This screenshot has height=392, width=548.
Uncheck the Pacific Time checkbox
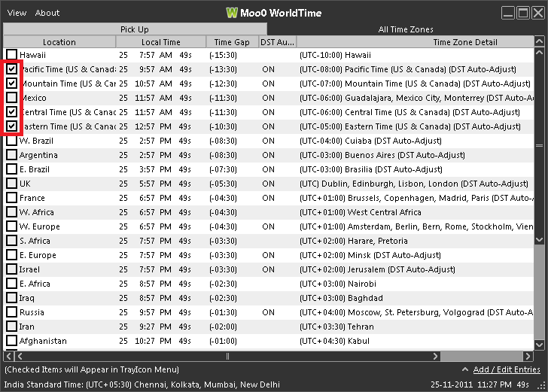11,68
